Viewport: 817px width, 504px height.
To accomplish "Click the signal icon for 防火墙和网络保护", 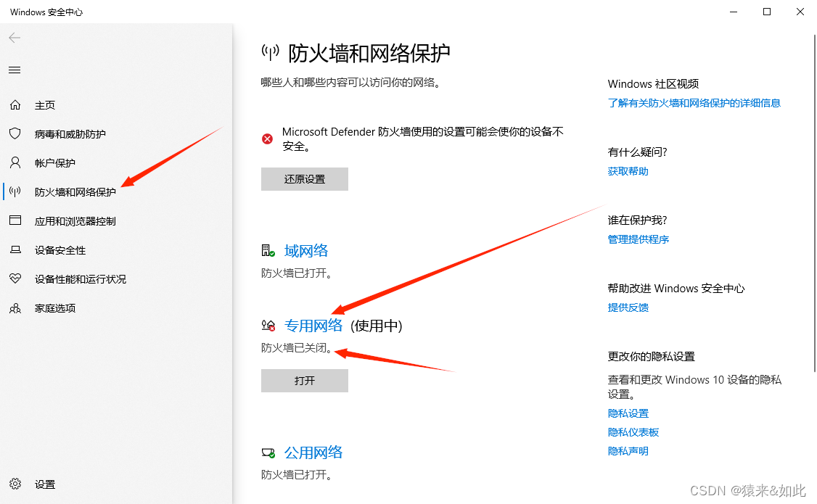I will (x=15, y=191).
